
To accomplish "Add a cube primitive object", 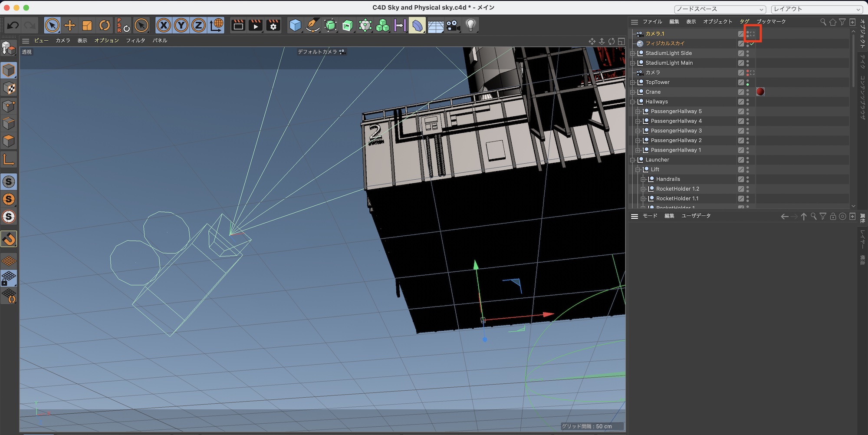I will (295, 26).
